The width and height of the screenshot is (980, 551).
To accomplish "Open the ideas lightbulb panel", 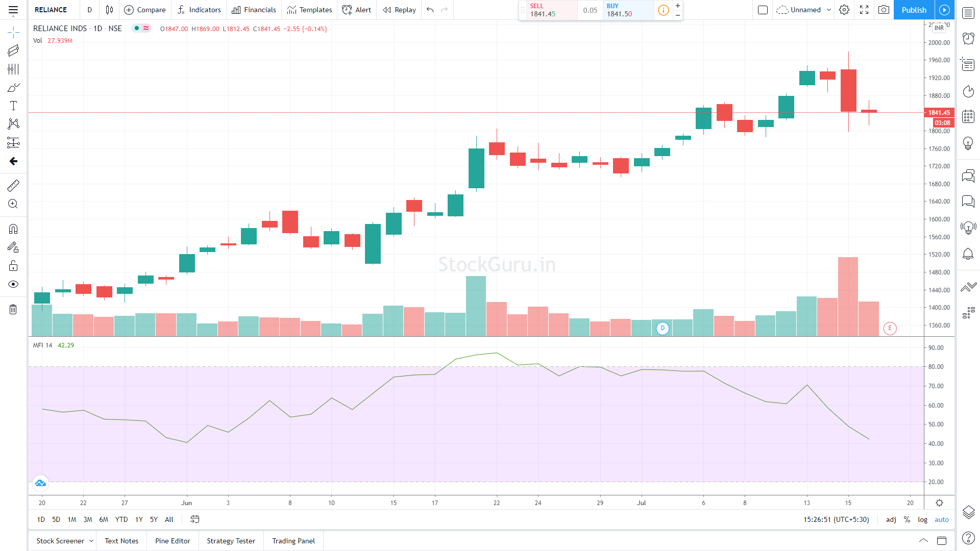I will click(968, 143).
